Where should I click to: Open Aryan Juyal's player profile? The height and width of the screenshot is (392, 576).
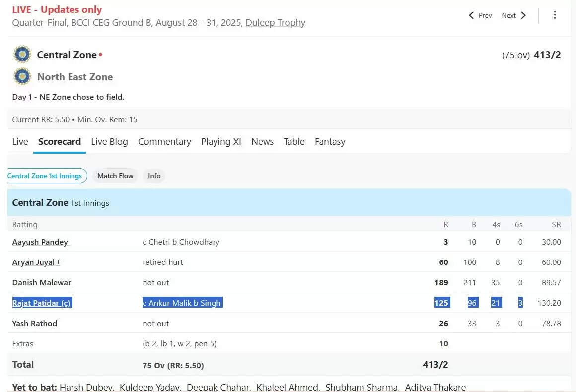pos(36,262)
